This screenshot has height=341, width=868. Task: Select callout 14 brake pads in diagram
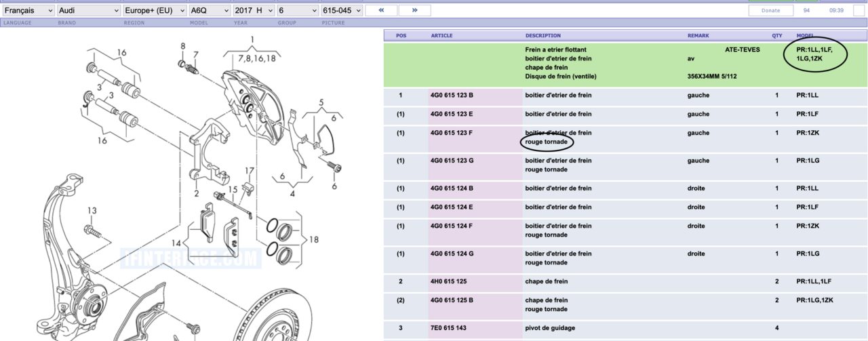(176, 242)
